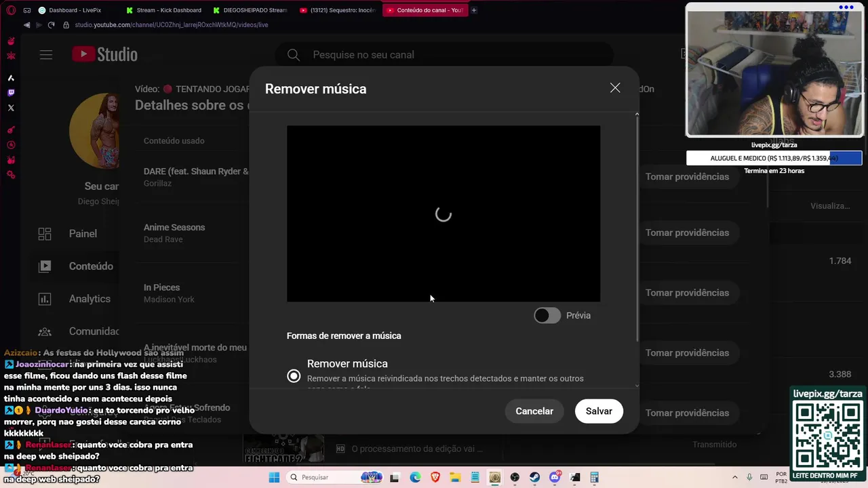This screenshot has width=868, height=488.
Task: Click the search magnifier icon in Studio
Action: (294, 55)
